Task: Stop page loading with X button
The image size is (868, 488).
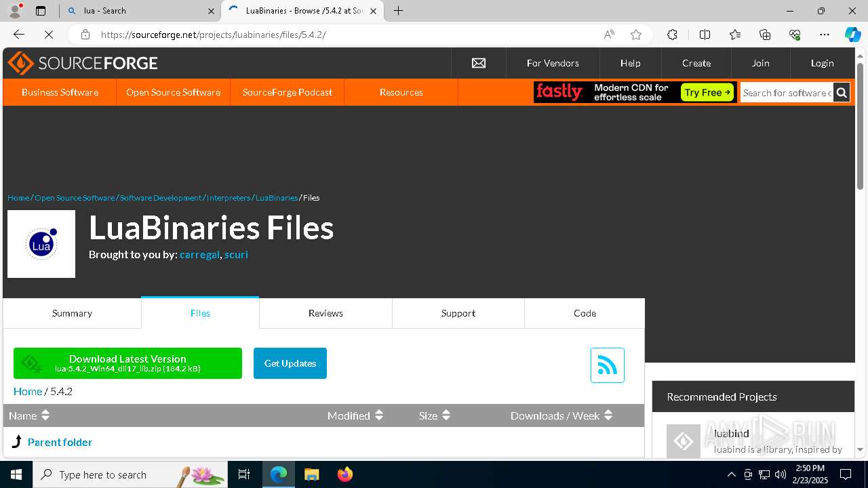Action: point(49,35)
